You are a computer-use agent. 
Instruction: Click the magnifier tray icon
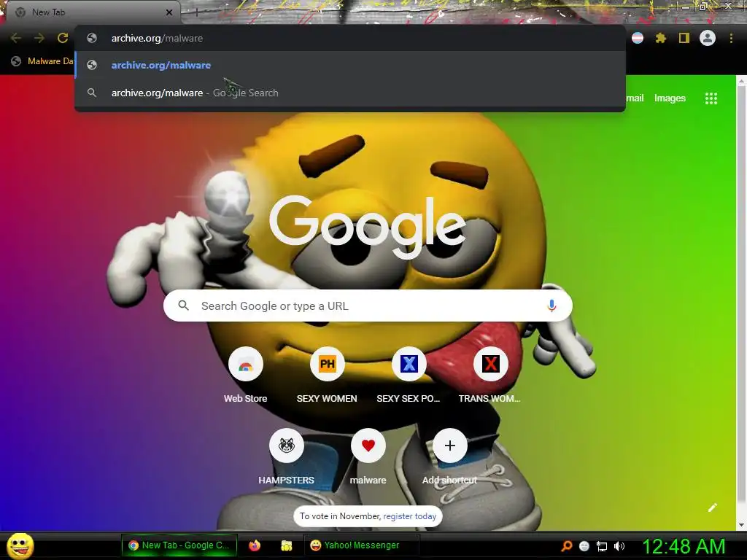tap(566, 545)
